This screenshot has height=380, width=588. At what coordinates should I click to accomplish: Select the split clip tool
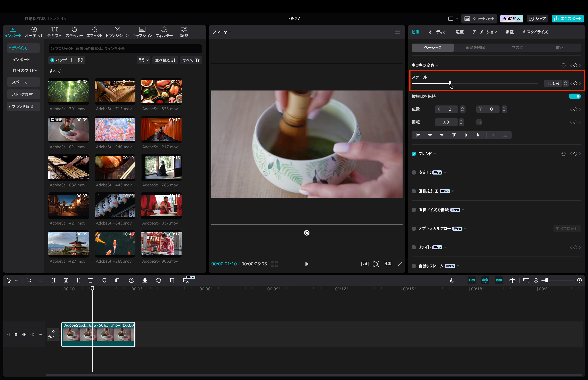tap(54, 280)
